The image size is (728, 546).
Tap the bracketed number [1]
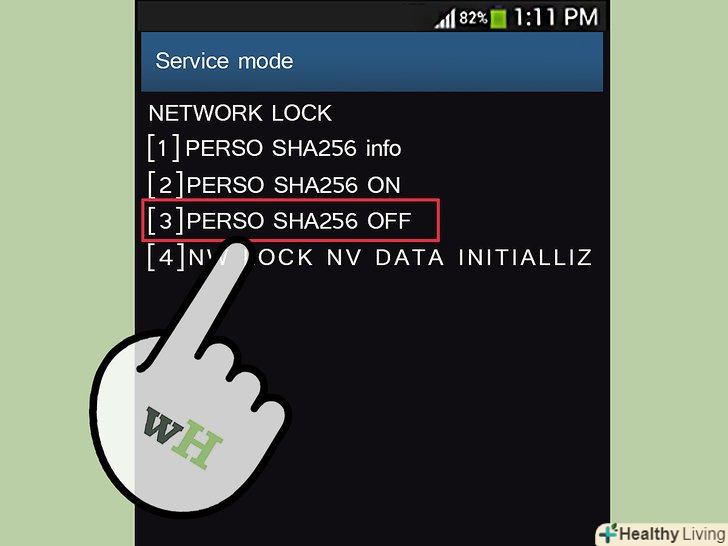coord(163,148)
